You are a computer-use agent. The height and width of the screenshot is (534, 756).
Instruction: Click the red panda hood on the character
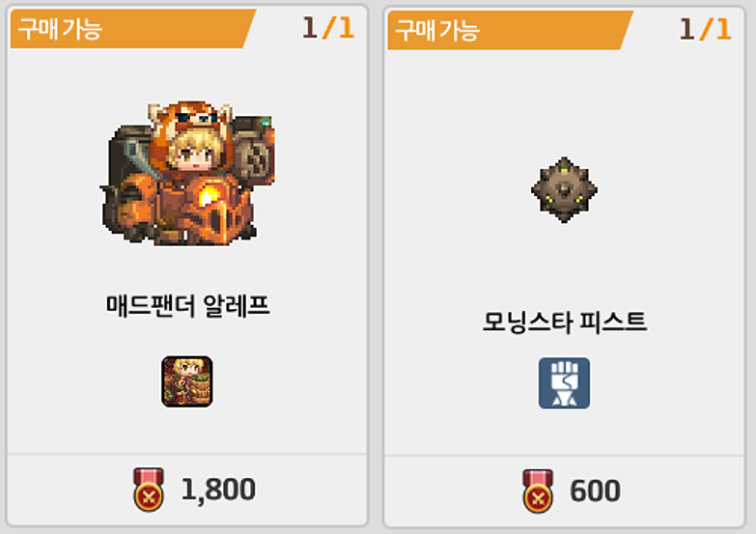[x=190, y=123]
